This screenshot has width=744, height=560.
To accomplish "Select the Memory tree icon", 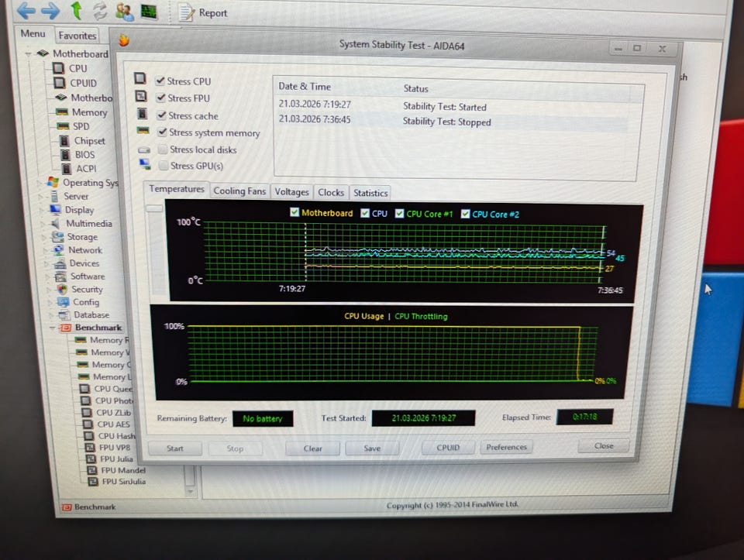I will 62,112.
